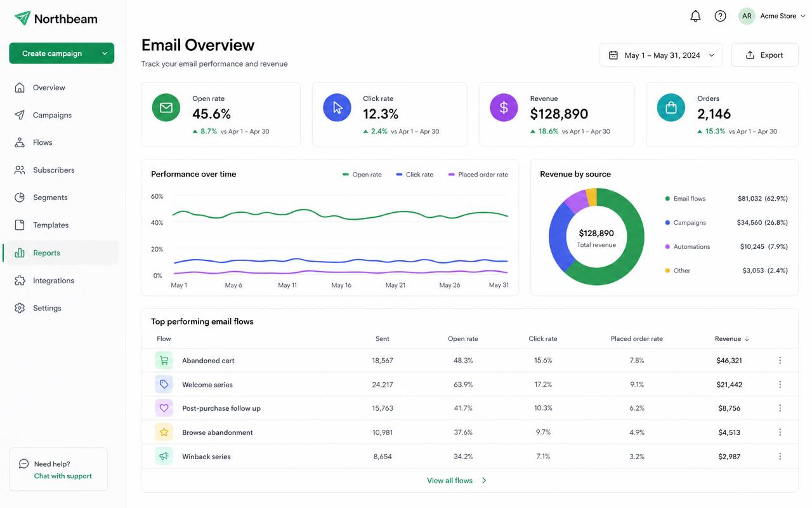Expand the Acme Store account menu
812x508 pixels.
point(783,17)
